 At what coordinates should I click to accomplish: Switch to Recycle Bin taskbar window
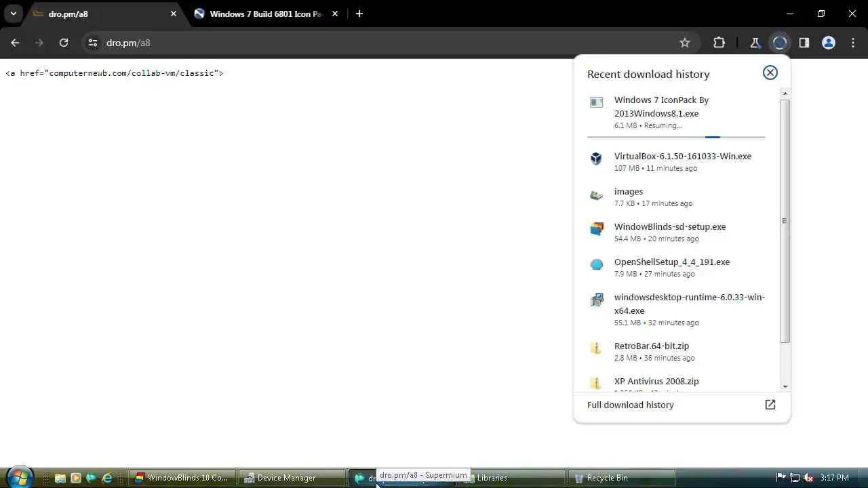623,478
